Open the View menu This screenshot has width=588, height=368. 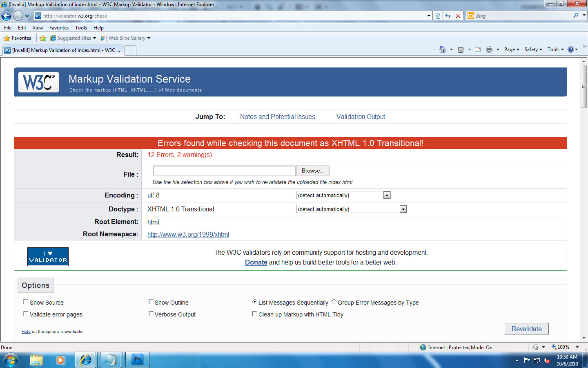(x=38, y=28)
